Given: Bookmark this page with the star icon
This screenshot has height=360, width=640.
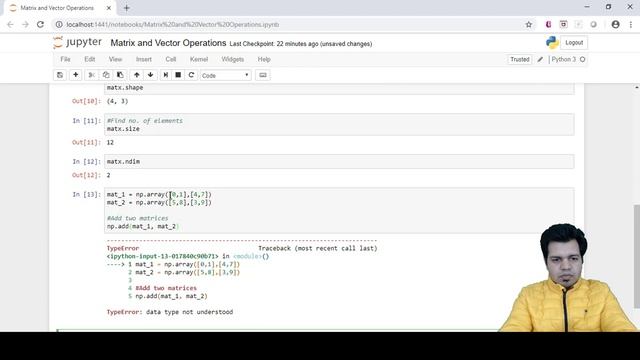Looking at the screenshot, I should coord(529,24).
